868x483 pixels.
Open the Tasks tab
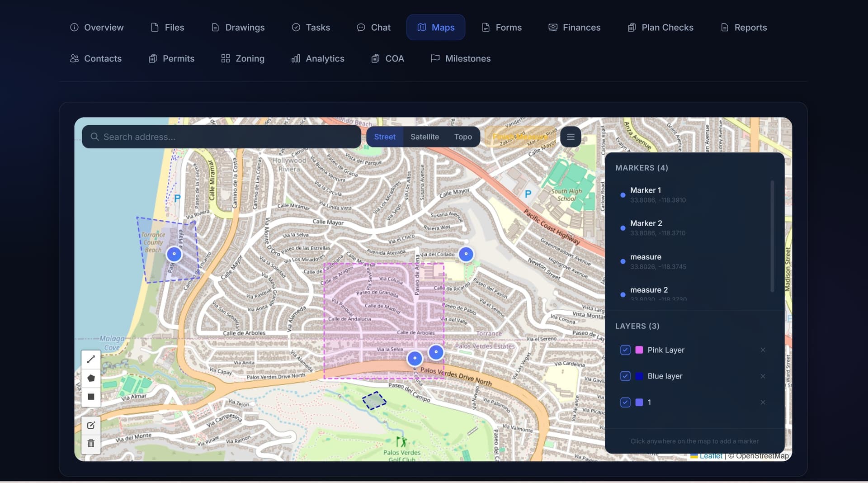(x=311, y=27)
